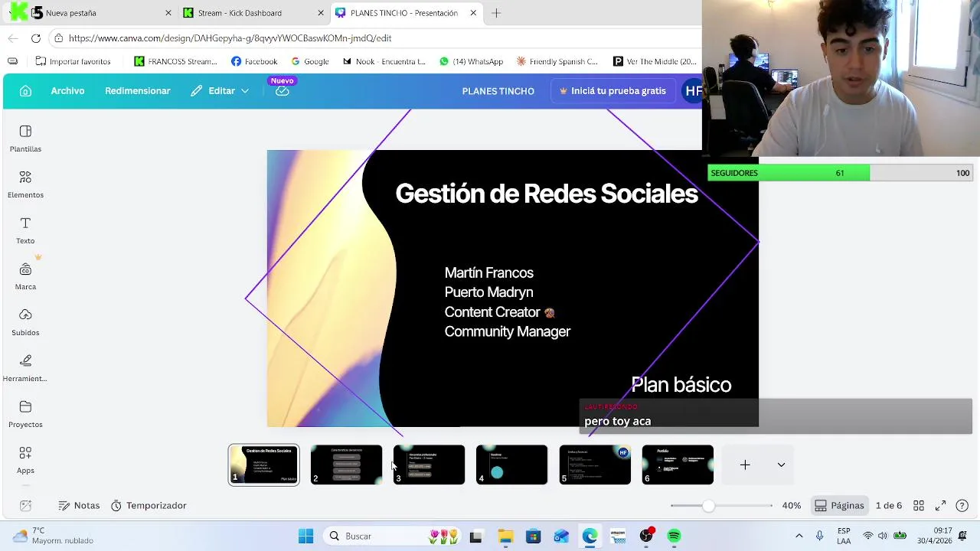Click the Community Manager text line
Screen dimensions: 980x551
click(507, 331)
